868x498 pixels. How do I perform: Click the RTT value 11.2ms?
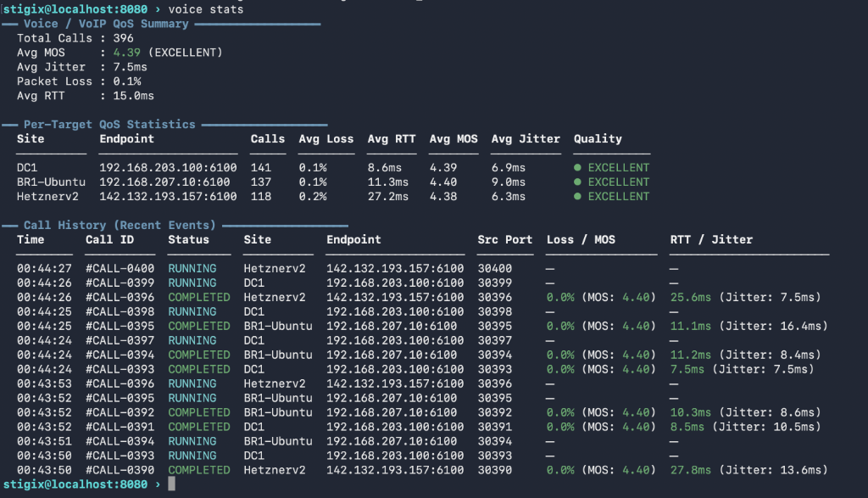pos(690,355)
